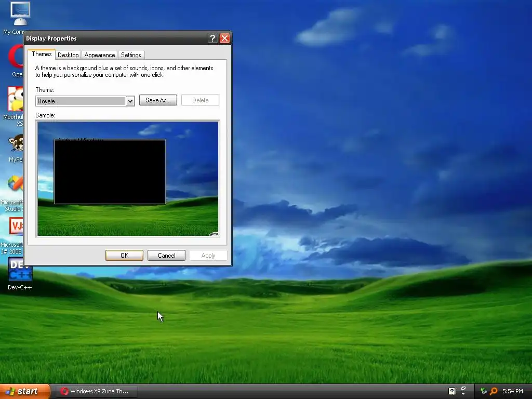This screenshot has width=532, height=399.
Task: Click the language bar help icon
Action: coord(451,391)
